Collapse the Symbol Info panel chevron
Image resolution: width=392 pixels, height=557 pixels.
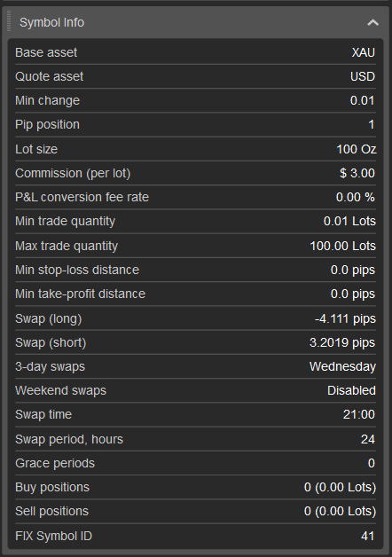tap(372, 23)
